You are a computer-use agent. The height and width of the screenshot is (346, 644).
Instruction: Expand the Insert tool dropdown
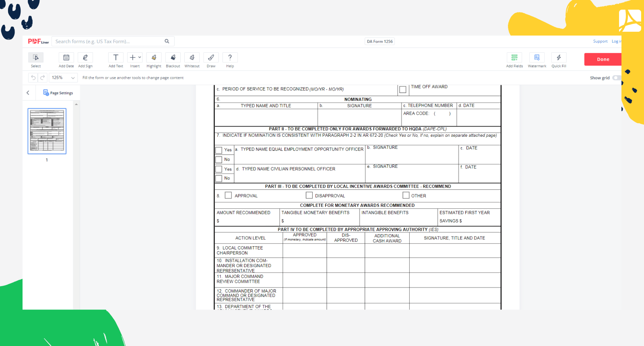pos(140,58)
